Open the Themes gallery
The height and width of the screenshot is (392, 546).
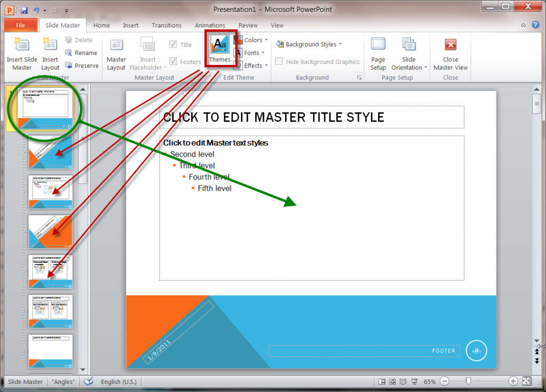tap(220, 48)
